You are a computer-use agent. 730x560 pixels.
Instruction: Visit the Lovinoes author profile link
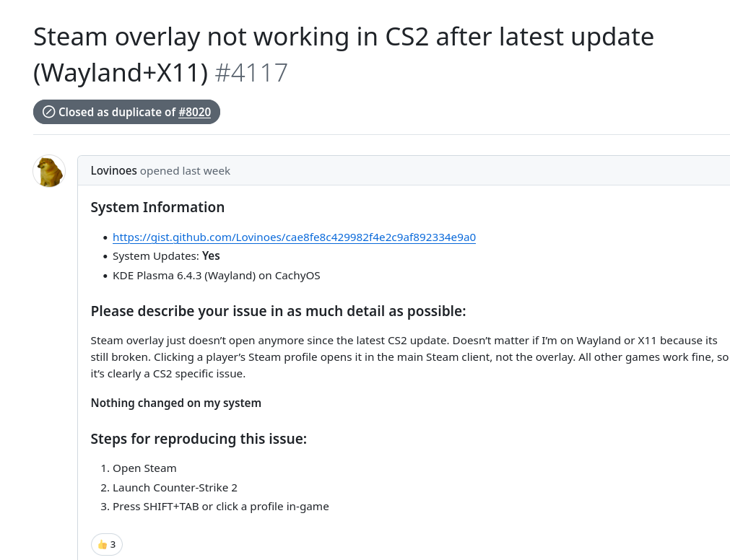[x=113, y=171]
